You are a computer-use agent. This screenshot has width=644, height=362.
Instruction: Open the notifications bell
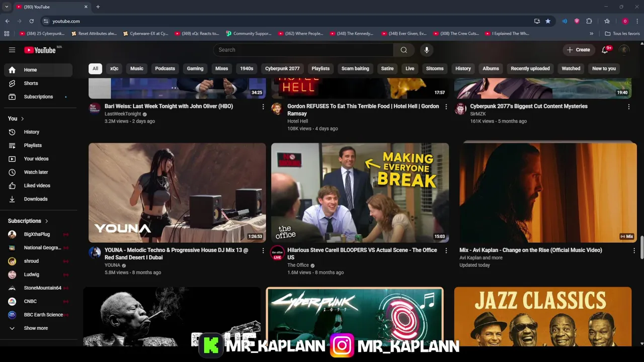[x=605, y=50]
